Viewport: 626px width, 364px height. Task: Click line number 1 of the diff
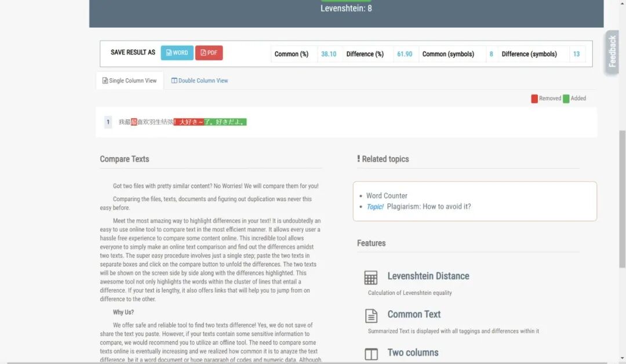pyautogui.click(x=108, y=122)
